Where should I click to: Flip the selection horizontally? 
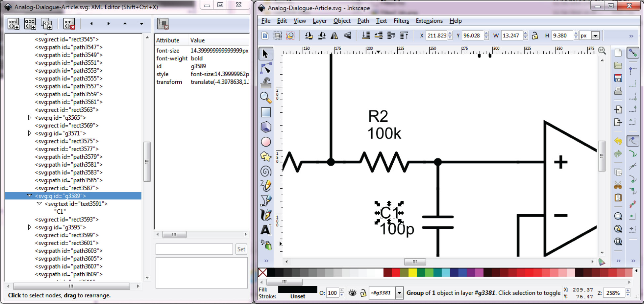click(x=334, y=35)
